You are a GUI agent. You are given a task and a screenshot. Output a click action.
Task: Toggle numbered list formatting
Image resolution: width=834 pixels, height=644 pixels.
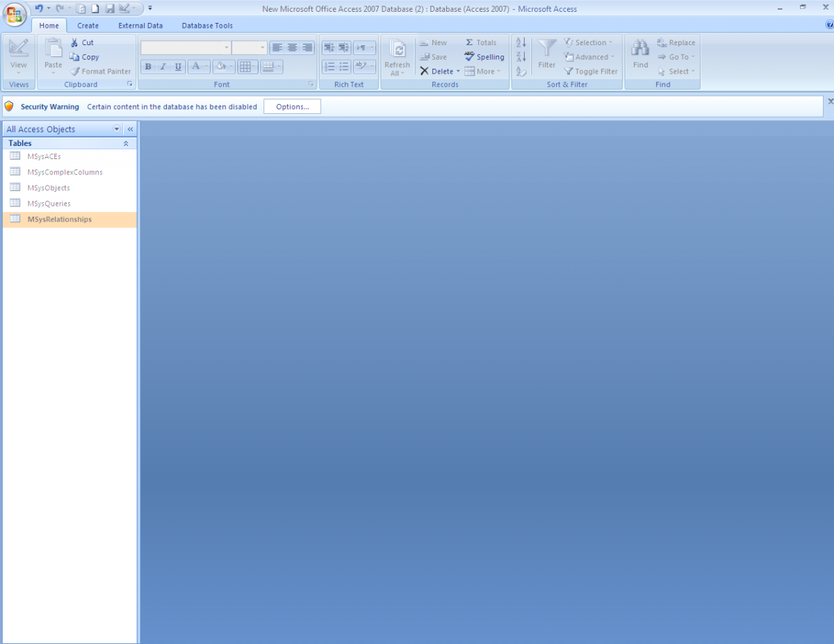[329, 67]
